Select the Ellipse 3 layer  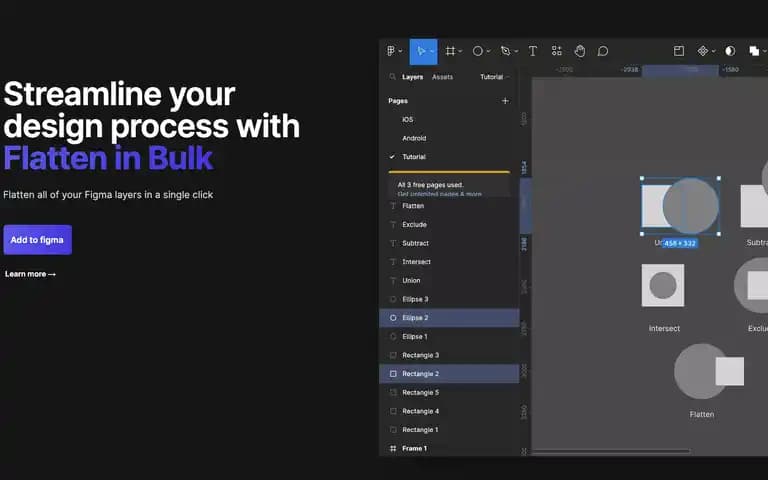pos(450,299)
